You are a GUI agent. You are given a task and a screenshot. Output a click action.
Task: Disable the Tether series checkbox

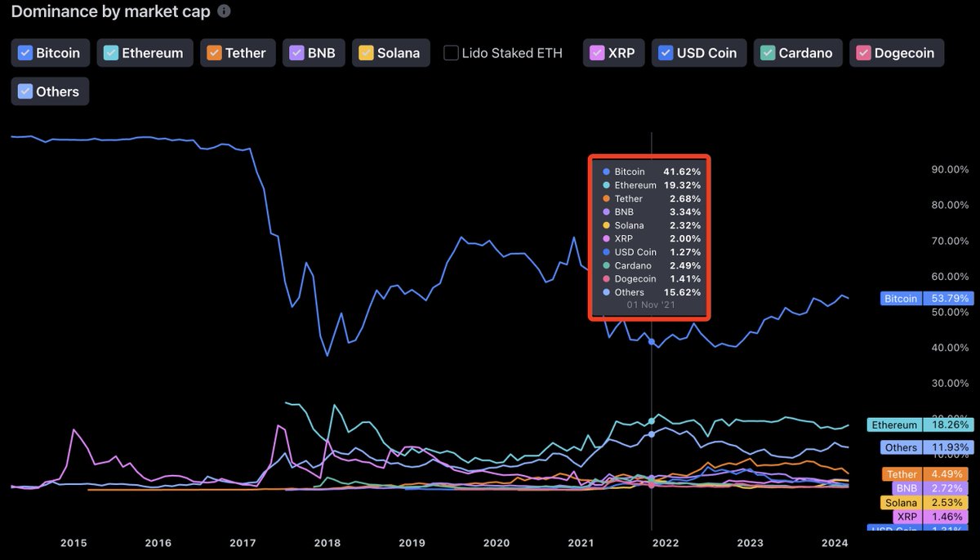pos(214,53)
